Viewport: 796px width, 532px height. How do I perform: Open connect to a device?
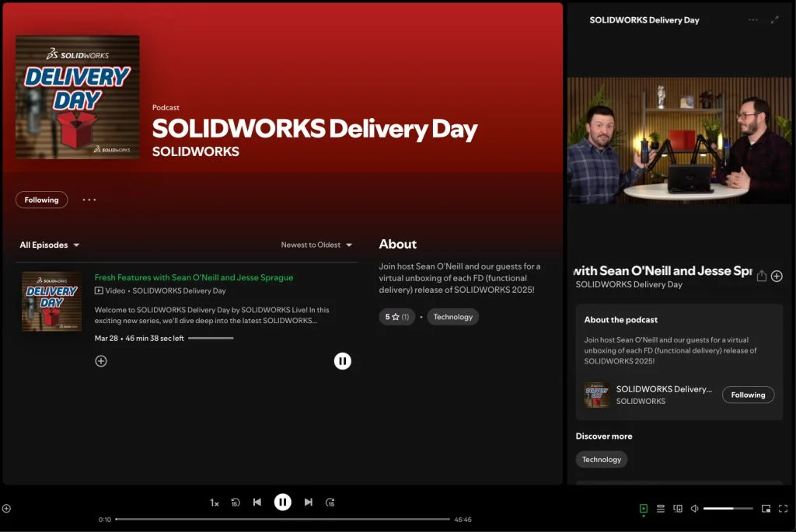(x=678, y=509)
